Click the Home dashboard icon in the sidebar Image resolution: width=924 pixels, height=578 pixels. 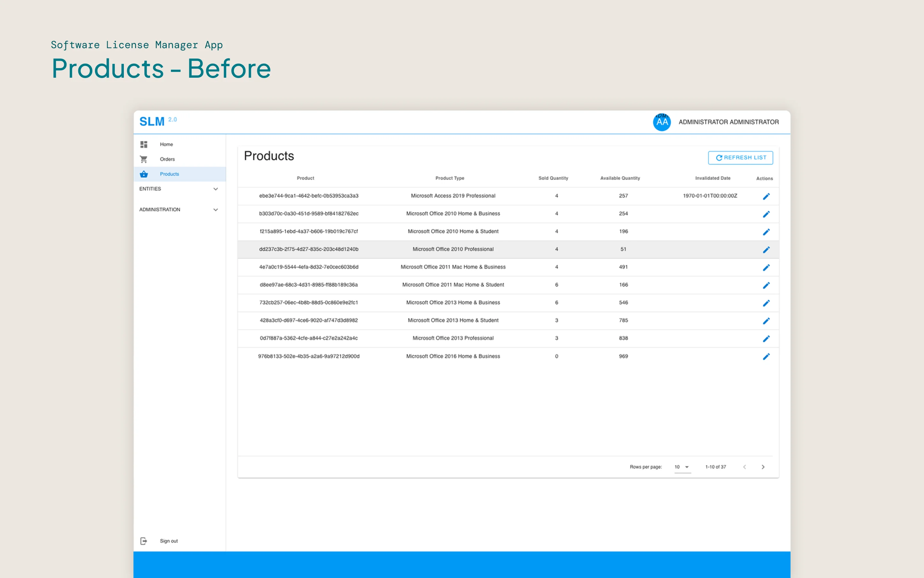pyautogui.click(x=143, y=144)
